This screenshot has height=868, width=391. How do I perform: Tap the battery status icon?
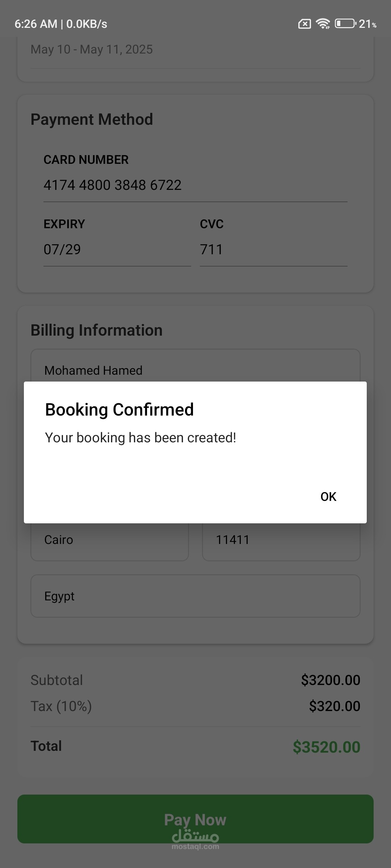click(345, 24)
